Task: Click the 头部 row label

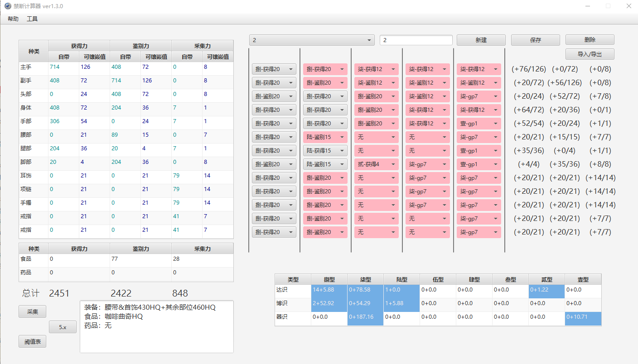Action: [26, 94]
